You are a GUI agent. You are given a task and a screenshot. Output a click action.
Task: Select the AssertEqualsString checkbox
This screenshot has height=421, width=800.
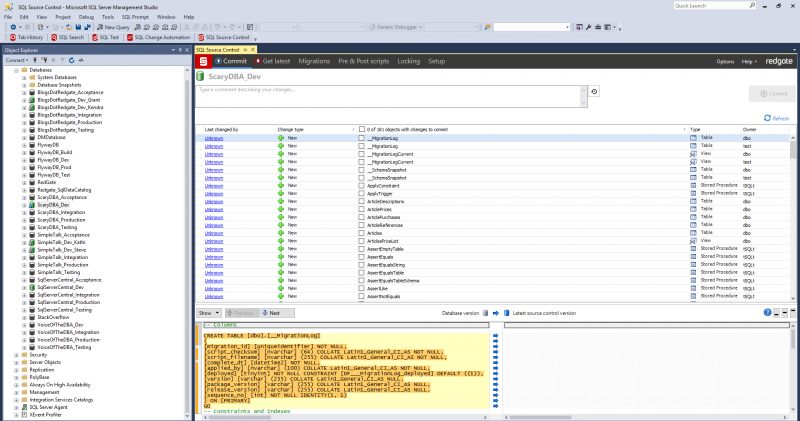[361, 265]
